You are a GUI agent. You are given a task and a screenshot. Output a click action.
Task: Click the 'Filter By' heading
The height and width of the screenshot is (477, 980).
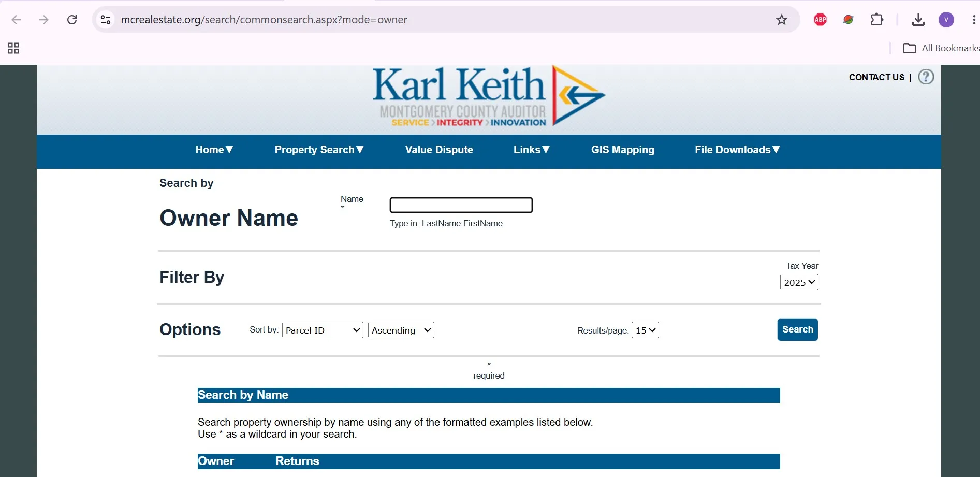click(192, 277)
